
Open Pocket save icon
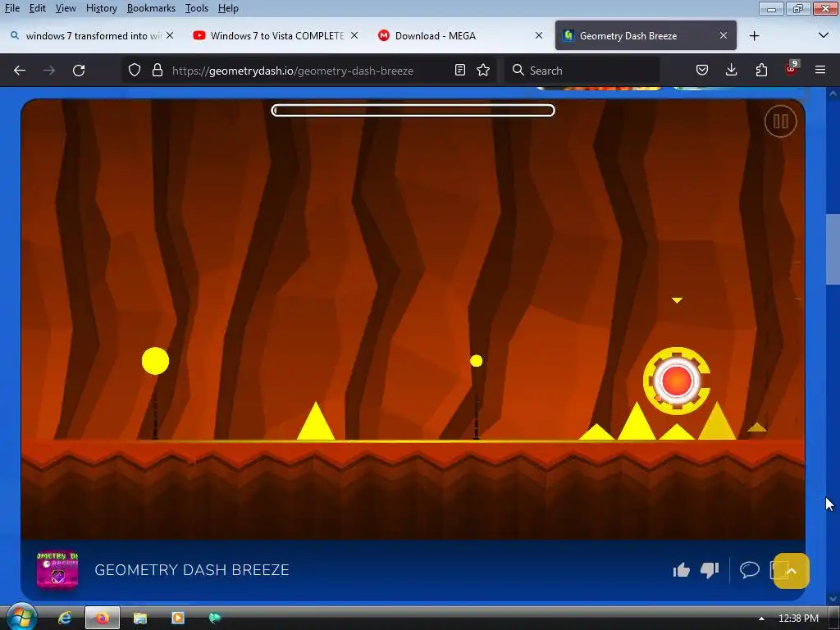click(x=702, y=71)
